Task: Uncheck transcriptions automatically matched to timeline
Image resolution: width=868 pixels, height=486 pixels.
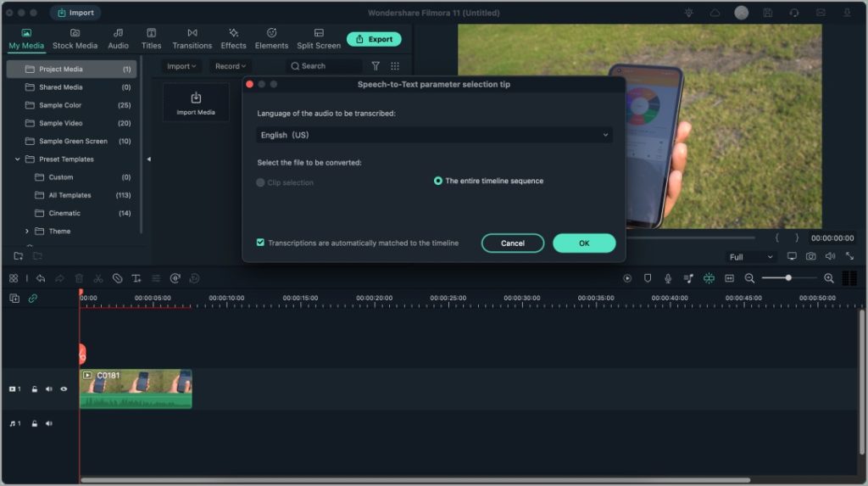Action: pos(260,243)
